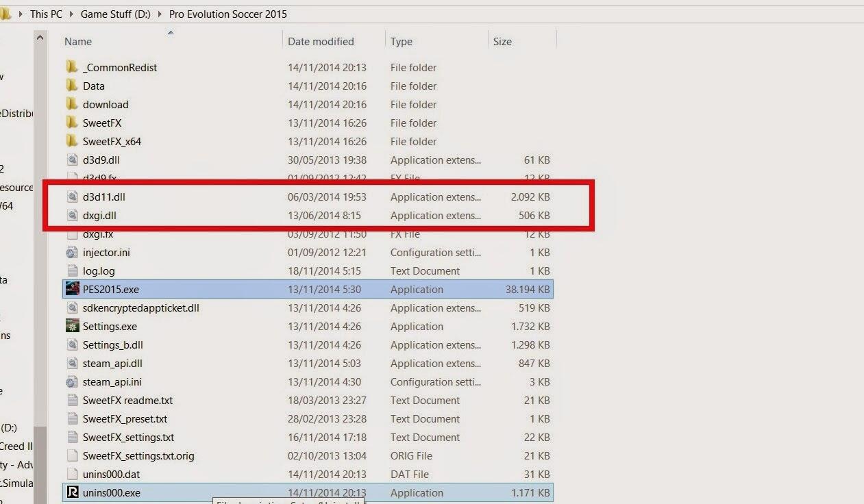Sort files by Date modified column
The height and width of the screenshot is (504, 864).
click(321, 41)
